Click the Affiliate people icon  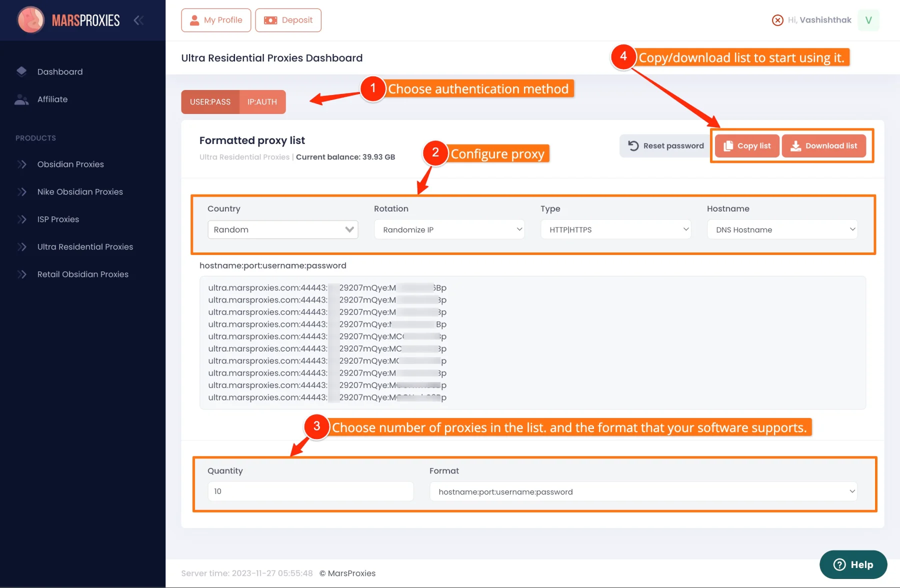21,99
